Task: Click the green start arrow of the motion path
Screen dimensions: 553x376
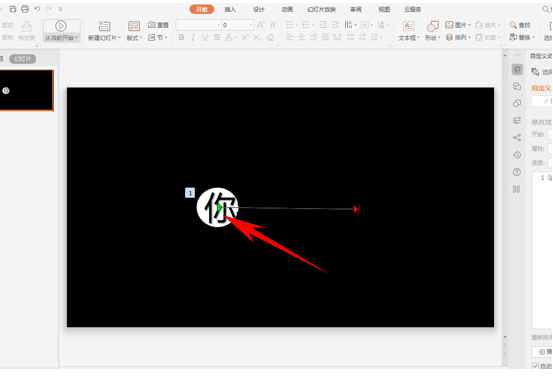Action: tap(219, 208)
